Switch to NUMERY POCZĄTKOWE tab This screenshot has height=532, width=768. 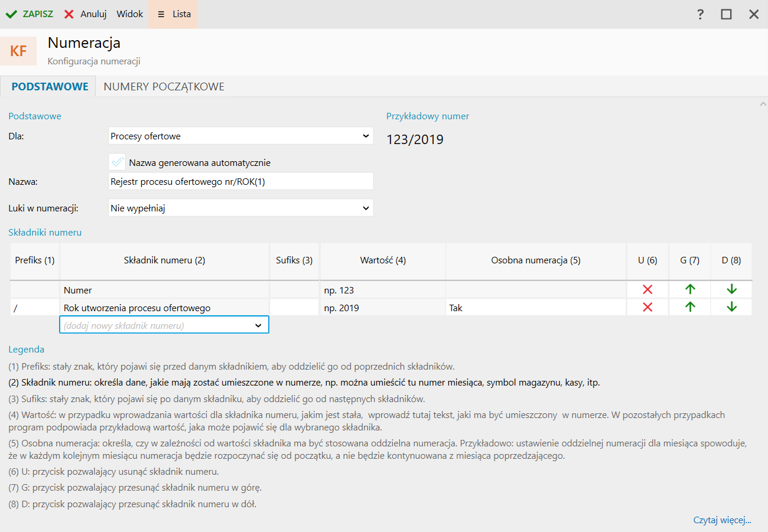point(164,87)
